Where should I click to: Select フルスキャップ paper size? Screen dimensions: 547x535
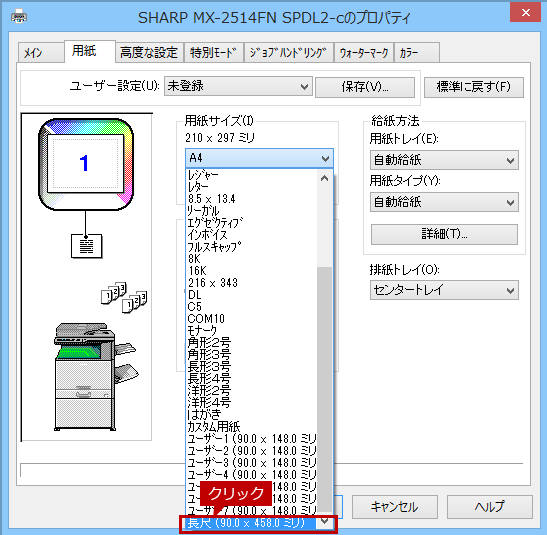(251, 247)
